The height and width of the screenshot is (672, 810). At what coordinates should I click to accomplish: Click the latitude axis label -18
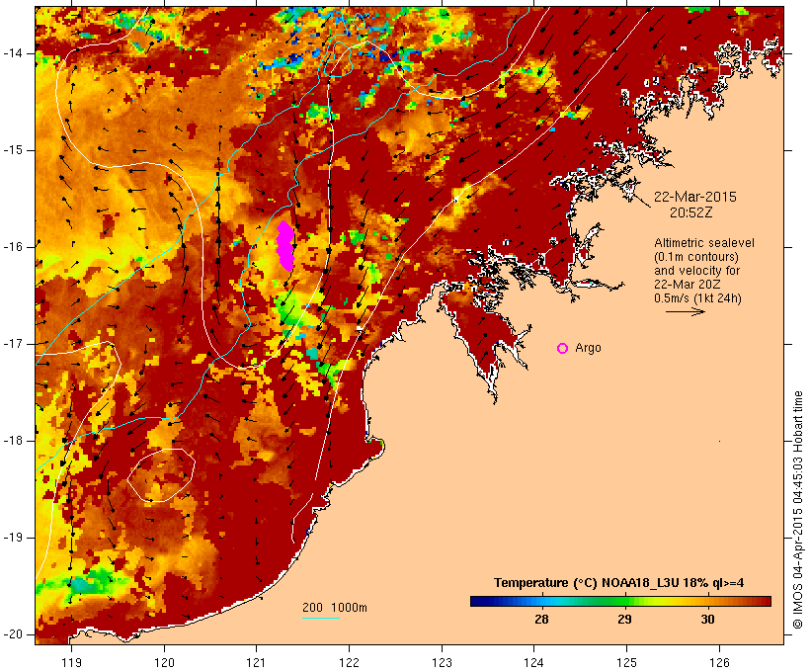(13, 441)
